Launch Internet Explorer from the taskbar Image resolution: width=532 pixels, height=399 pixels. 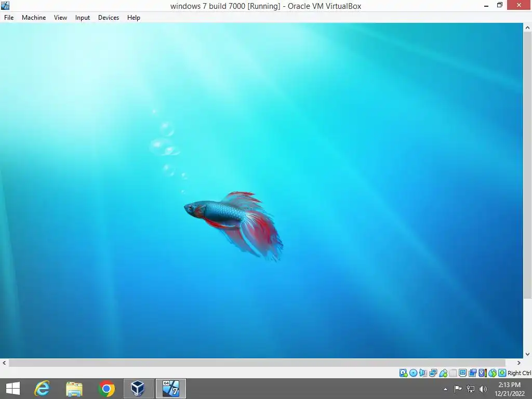point(42,389)
